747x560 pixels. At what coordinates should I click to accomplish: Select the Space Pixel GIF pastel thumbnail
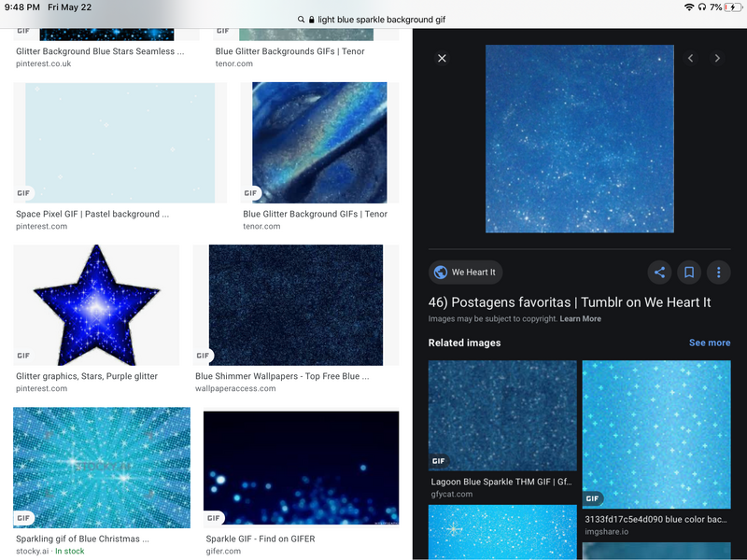(x=114, y=143)
